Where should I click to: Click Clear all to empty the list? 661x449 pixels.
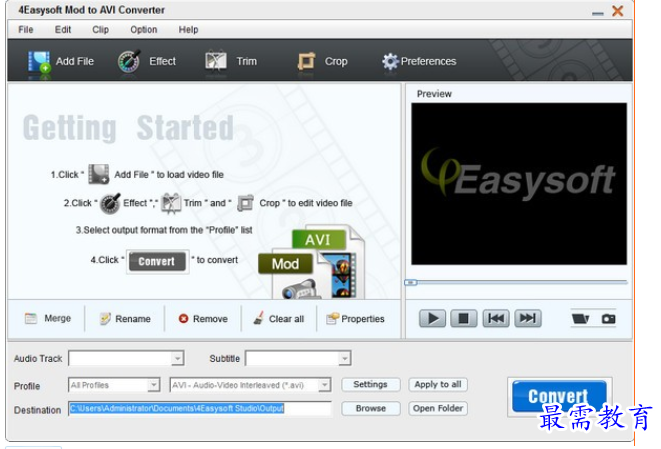[x=279, y=319]
